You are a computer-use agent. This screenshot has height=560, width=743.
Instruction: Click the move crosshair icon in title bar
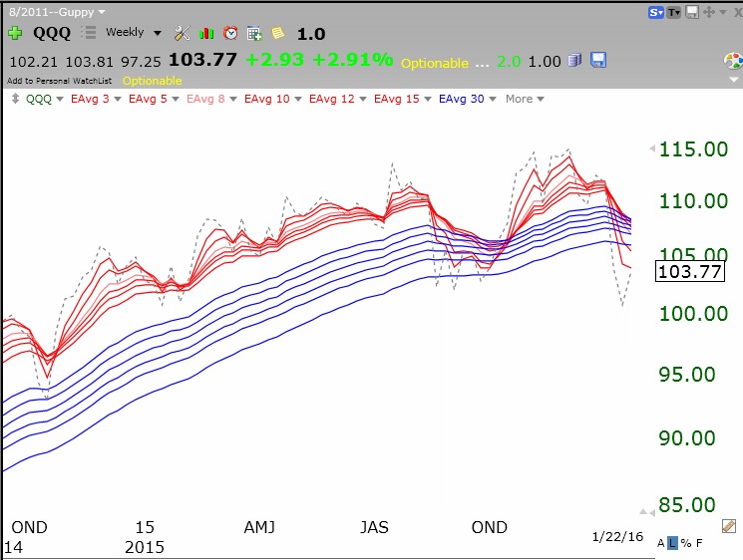(x=709, y=12)
